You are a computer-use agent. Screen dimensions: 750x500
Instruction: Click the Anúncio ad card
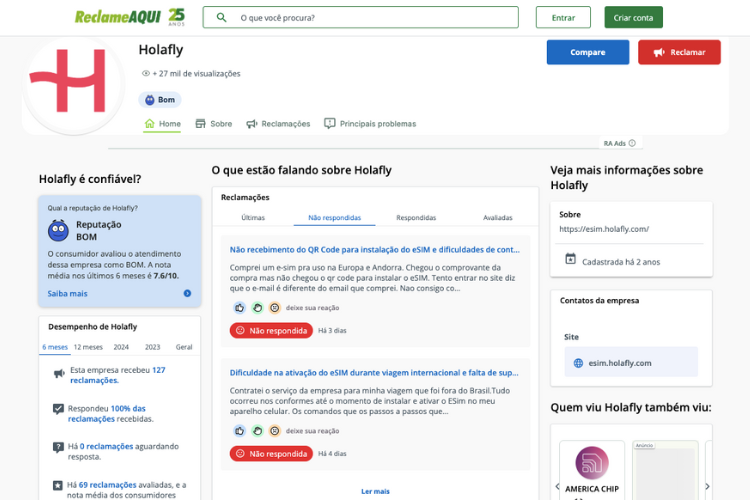click(665, 470)
